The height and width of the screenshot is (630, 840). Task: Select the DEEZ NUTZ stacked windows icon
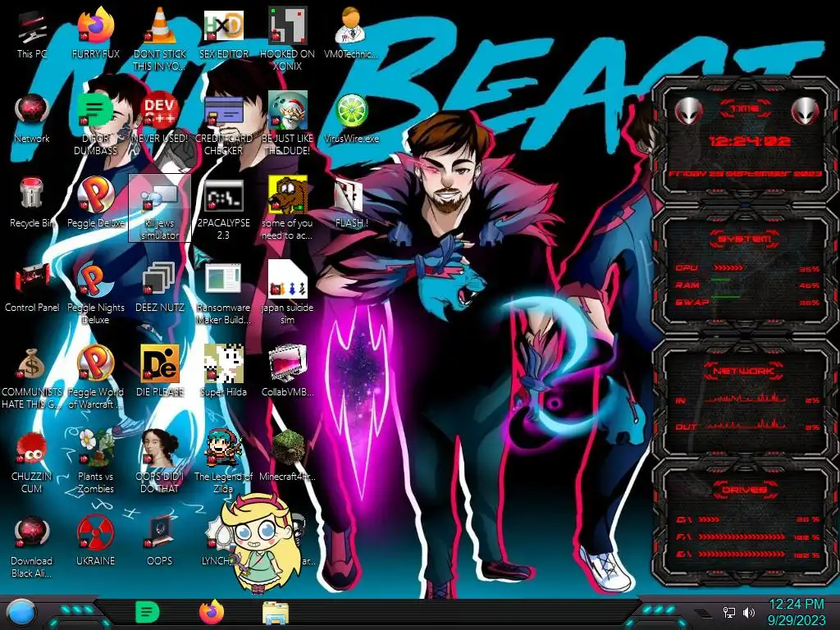click(160, 287)
